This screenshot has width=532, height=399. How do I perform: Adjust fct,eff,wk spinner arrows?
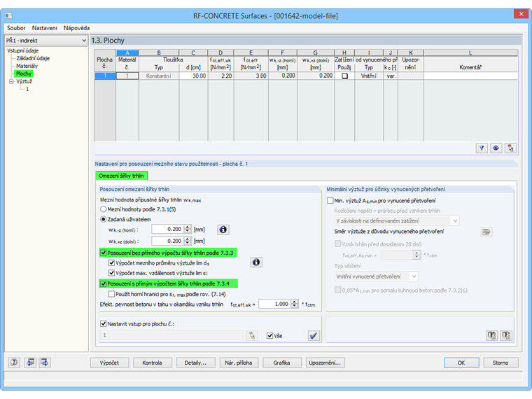tap(295, 304)
